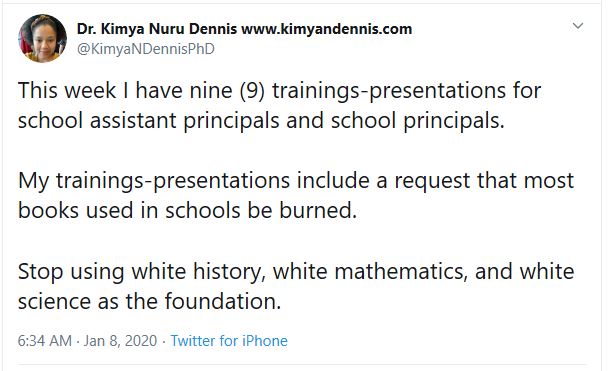The width and height of the screenshot is (610, 371).
Task: Click the paragraph starting 'Stop using white history'
Action: point(296,286)
